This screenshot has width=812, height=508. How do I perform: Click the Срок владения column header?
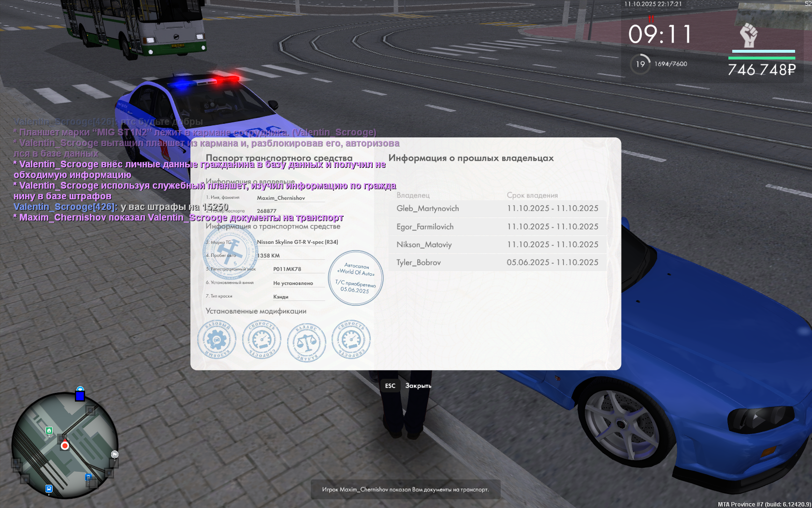point(532,195)
